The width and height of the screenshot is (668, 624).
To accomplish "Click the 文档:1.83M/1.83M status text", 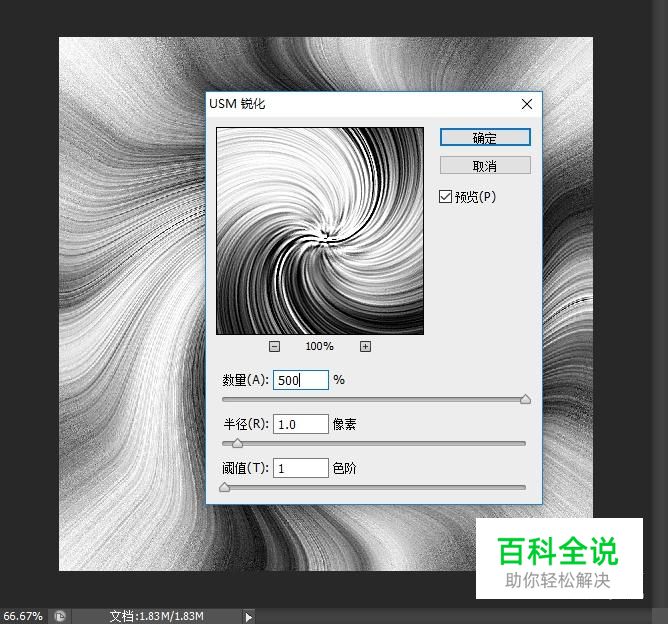I will pyautogui.click(x=156, y=616).
